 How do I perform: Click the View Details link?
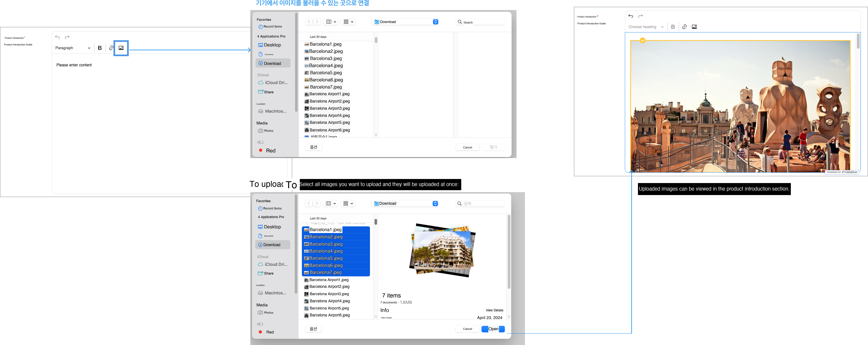tap(494, 310)
